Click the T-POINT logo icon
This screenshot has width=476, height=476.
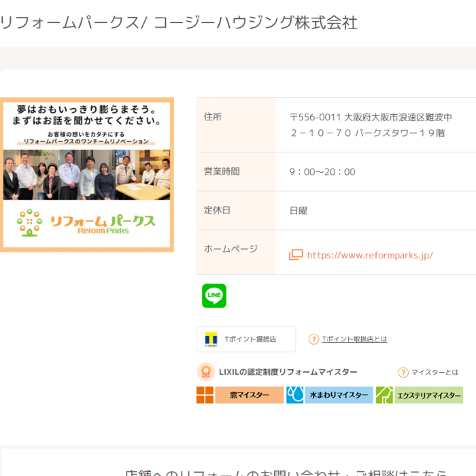211,339
